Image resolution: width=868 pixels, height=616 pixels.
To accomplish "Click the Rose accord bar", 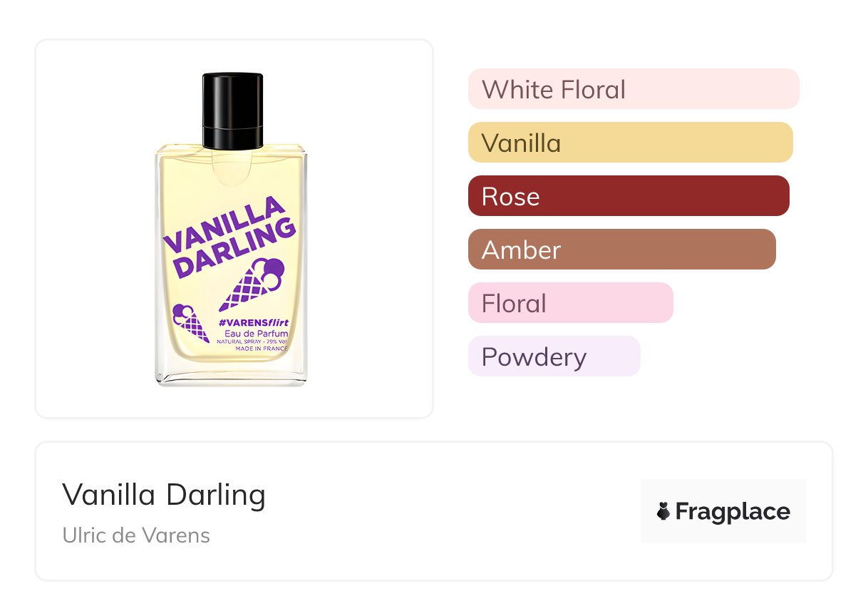I will [628, 196].
